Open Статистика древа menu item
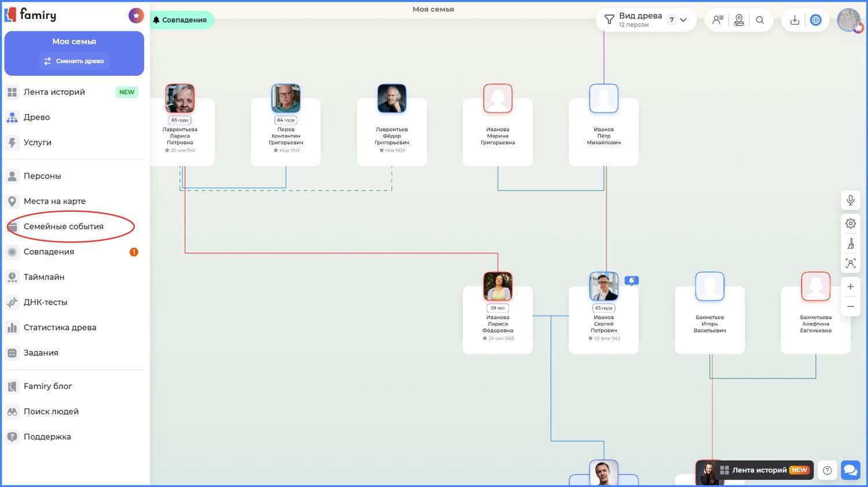Screen dimensions: 868x487 pyautogui.click(x=60, y=328)
